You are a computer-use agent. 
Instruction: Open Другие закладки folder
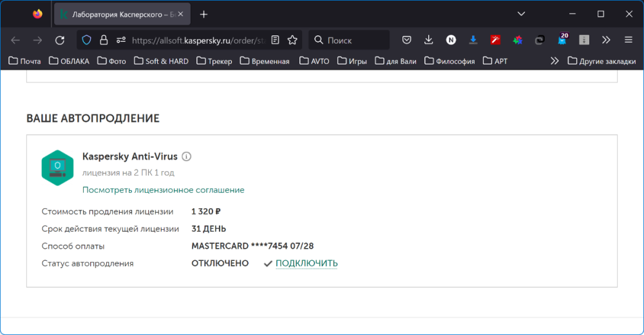tap(601, 61)
